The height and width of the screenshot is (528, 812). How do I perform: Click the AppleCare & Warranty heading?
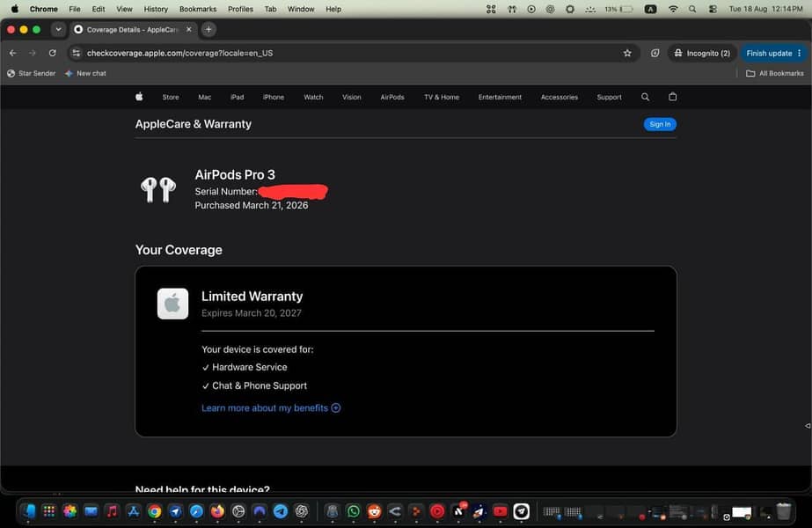pos(194,124)
